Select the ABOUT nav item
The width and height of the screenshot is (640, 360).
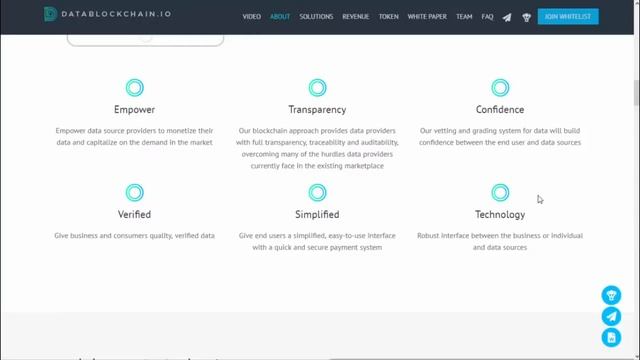click(x=280, y=17)
